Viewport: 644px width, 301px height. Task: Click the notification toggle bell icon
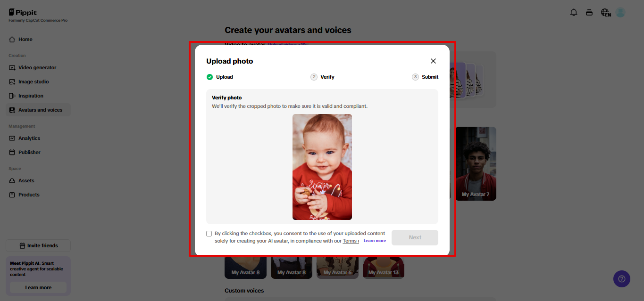click(x=574, y=12)
